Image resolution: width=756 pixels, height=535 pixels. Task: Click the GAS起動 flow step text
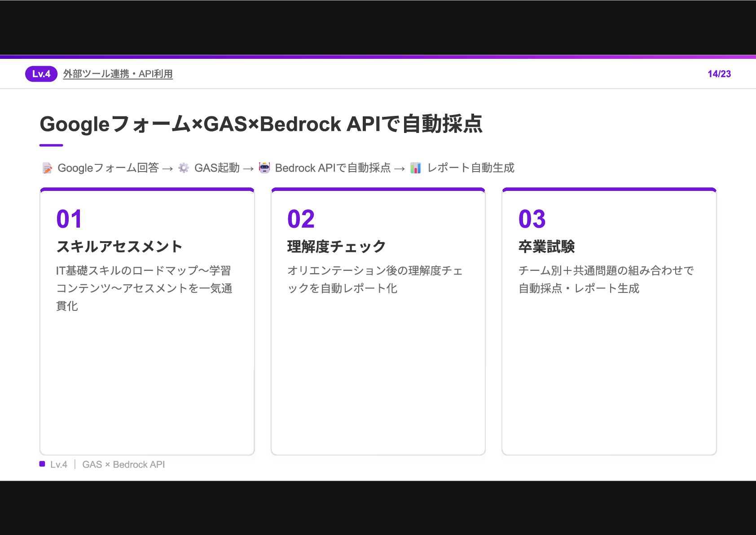click(x=217, y=168)
